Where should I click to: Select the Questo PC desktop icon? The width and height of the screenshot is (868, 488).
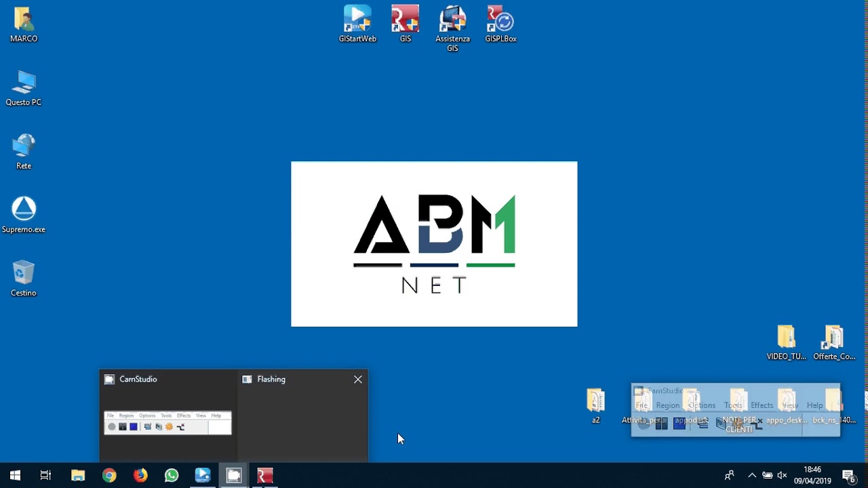click(24, 88)
